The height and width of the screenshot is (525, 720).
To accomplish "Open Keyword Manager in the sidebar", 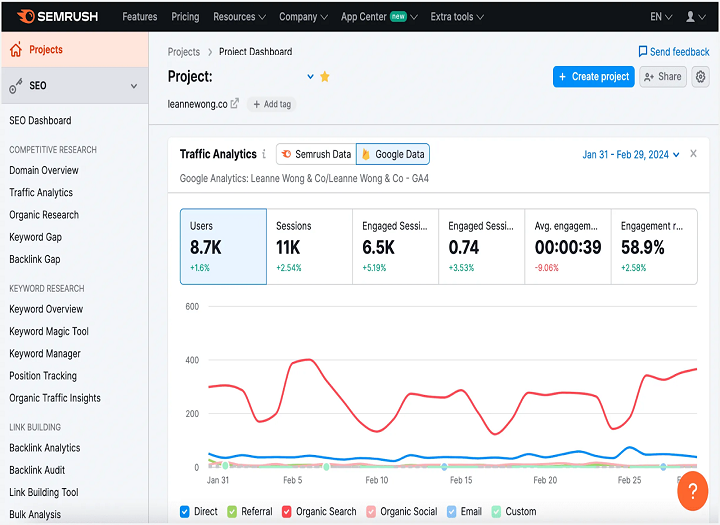I will coord(45,353).
